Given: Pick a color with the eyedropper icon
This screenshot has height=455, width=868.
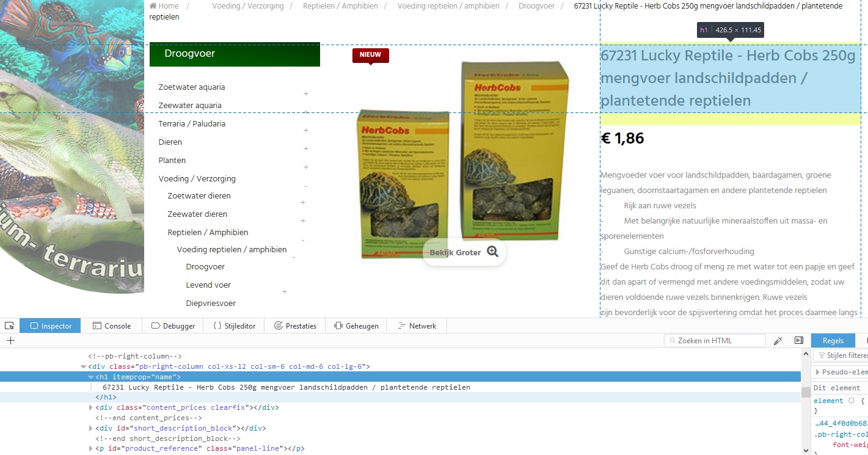Looking at the screenshot, I should (778, 341).
